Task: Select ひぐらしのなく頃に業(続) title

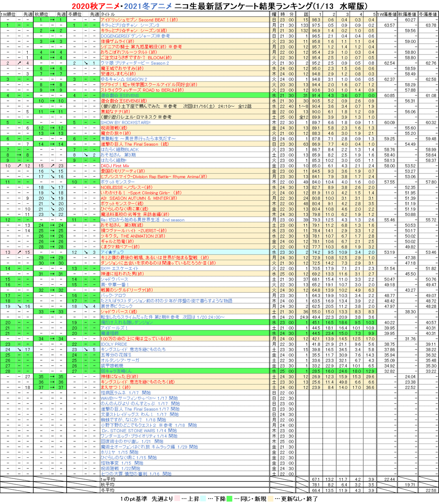Action: pyautogui.click(x=125, y=209)
